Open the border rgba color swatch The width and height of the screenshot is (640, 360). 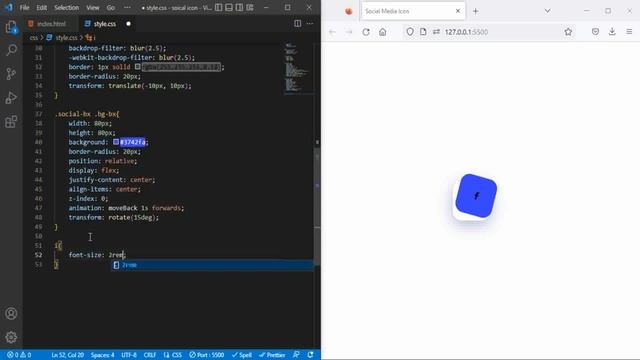(138, 67)
